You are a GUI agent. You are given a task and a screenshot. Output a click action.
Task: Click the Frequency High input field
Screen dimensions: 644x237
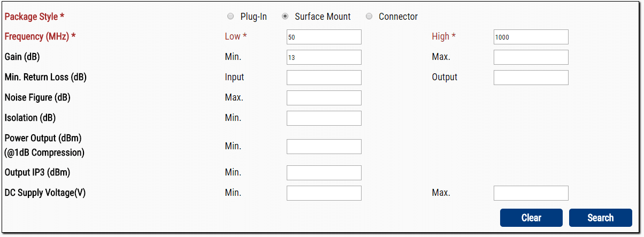531,37
